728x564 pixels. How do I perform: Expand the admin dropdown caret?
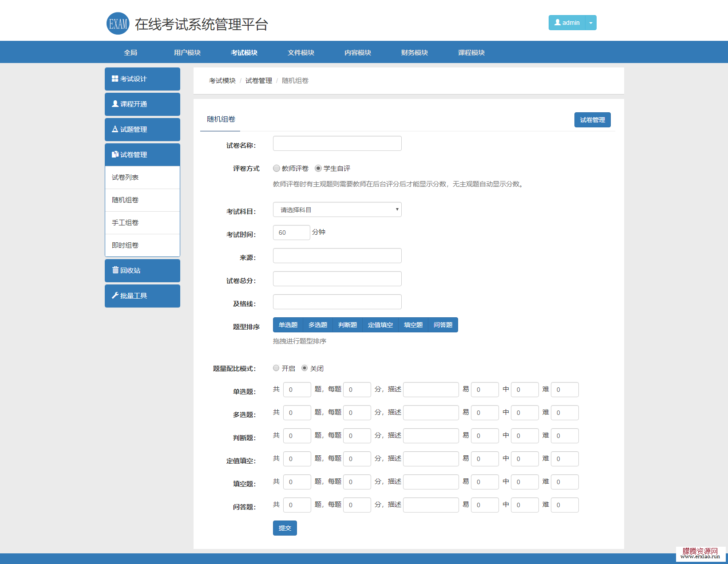591,23
